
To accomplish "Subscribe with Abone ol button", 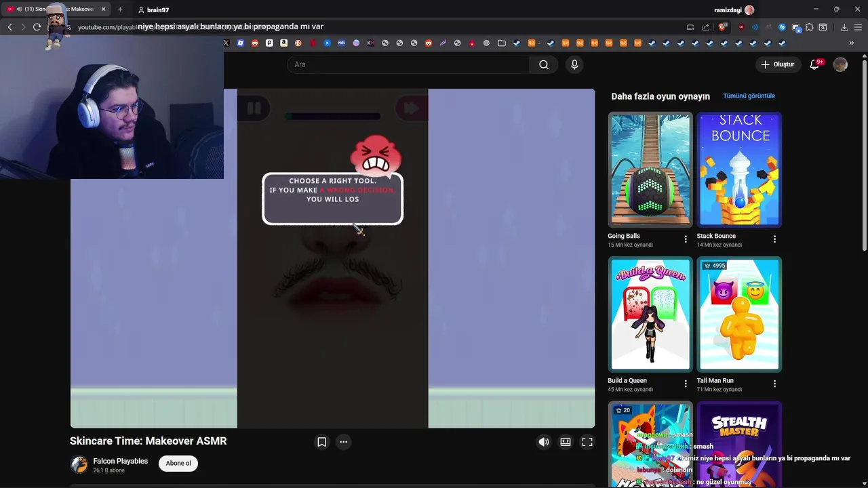I will (x=178, y=464).
